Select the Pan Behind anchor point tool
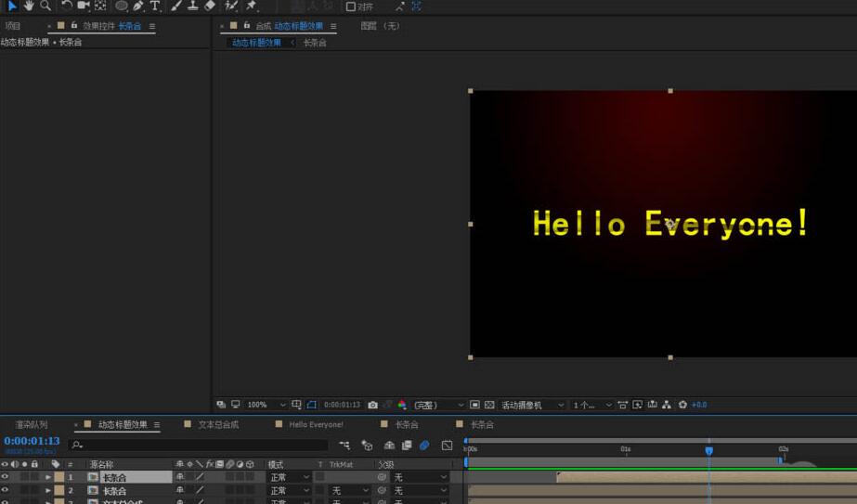 click(100, 6)
